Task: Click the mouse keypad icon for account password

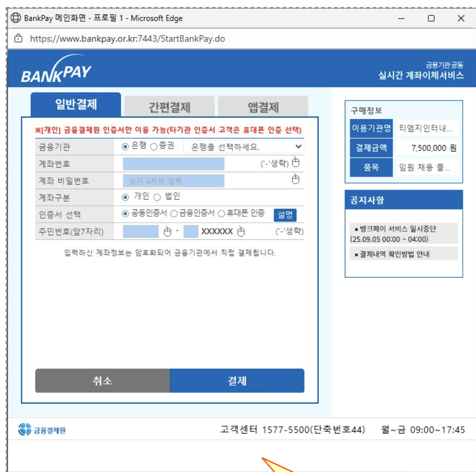Action: 295,179
